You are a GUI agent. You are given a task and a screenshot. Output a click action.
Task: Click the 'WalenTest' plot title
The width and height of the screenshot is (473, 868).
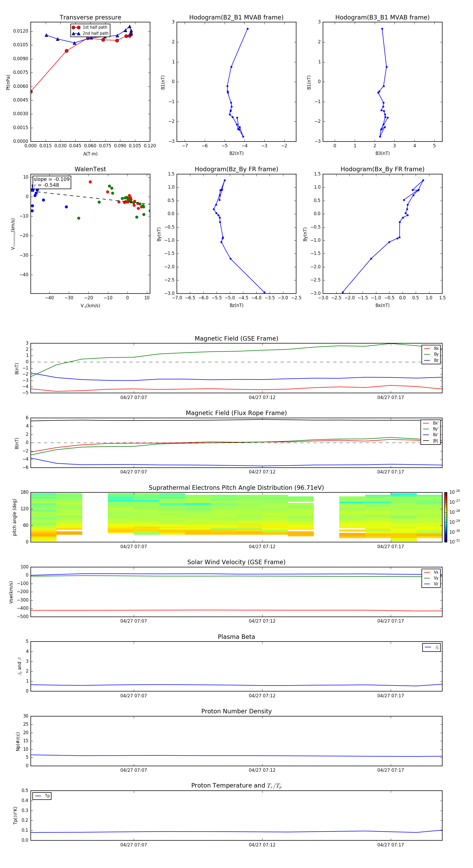90,169
